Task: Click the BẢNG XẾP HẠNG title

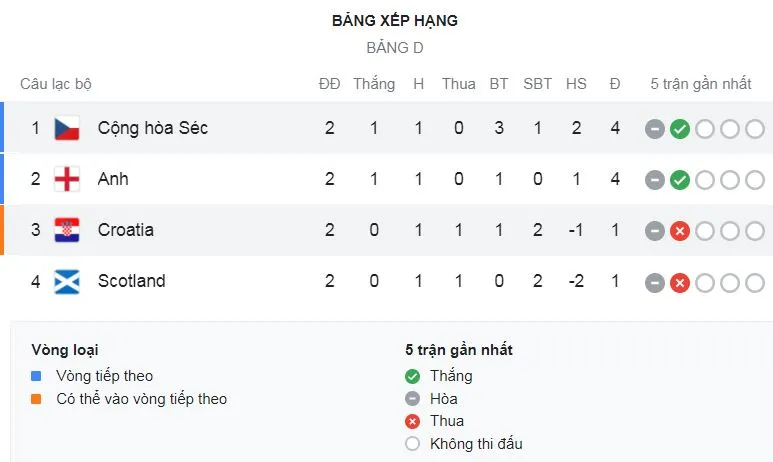Action: pos(395,20)
